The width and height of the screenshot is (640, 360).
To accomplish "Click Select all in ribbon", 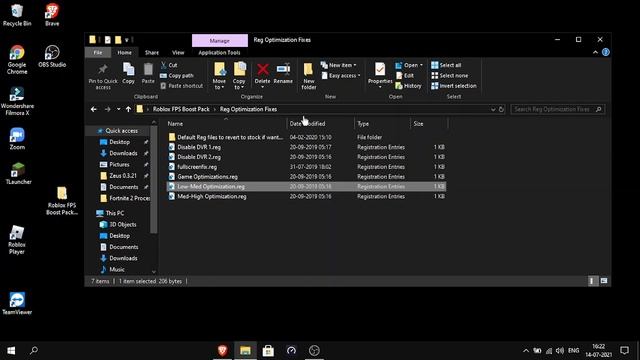I will pyautogui.click(x=446, y=65).
